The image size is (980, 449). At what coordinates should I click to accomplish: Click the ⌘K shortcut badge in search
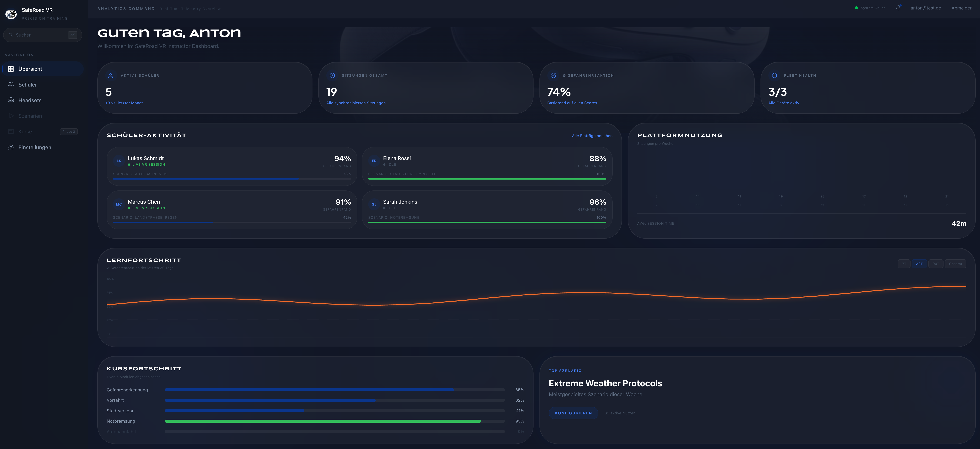(73, 35)
